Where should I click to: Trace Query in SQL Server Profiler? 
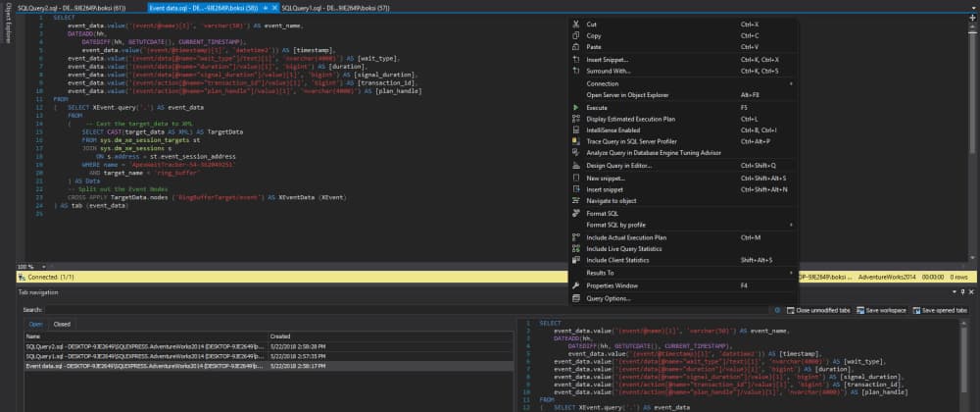point(683,141)
